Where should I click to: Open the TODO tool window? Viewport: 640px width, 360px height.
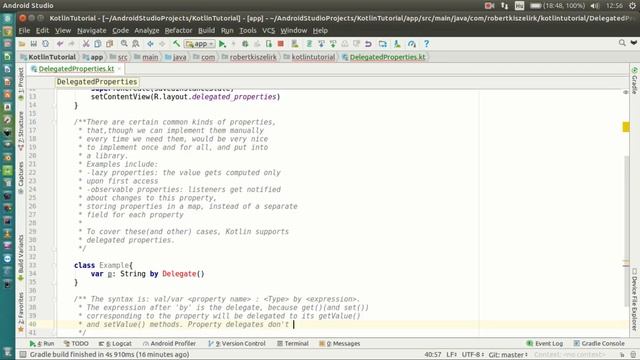76,344
